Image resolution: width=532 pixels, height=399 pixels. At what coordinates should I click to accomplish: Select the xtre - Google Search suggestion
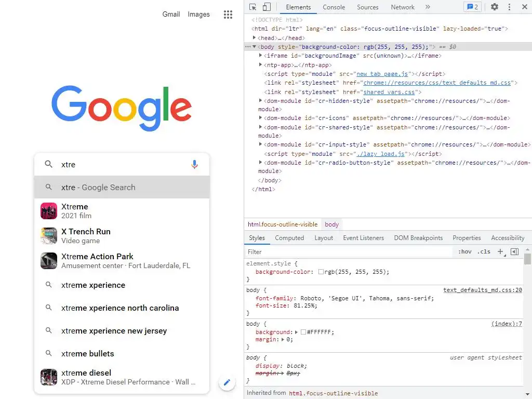tap(122, 187)
